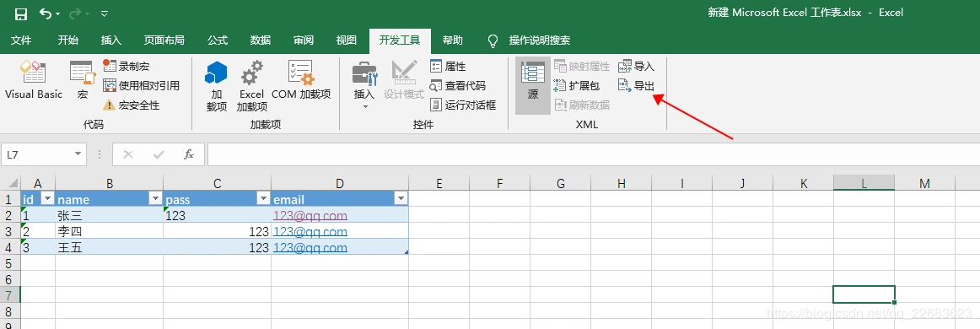Viewport: 980px width, 329px height.
Task: Open the id column filter dropdown
Action: click(x=47, y=199)
